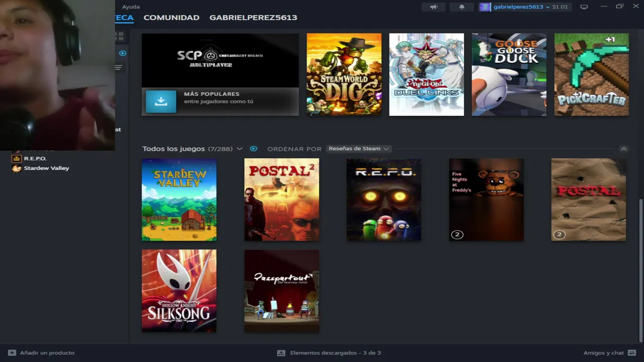Click the library vertical scrollbar
This screenshot has height=362, width=644.
tap(640, 270)
